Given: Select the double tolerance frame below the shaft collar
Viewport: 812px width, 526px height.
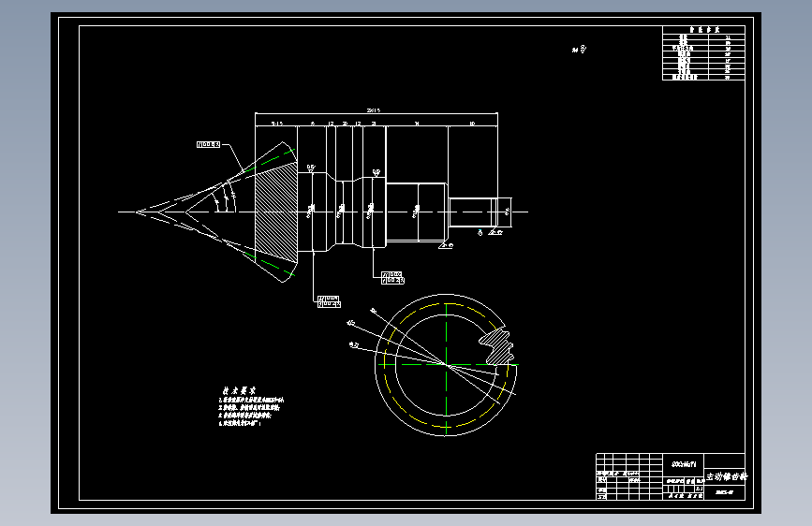Looking at the screenshot, I should pyautogui.click(x=392, y=277).
